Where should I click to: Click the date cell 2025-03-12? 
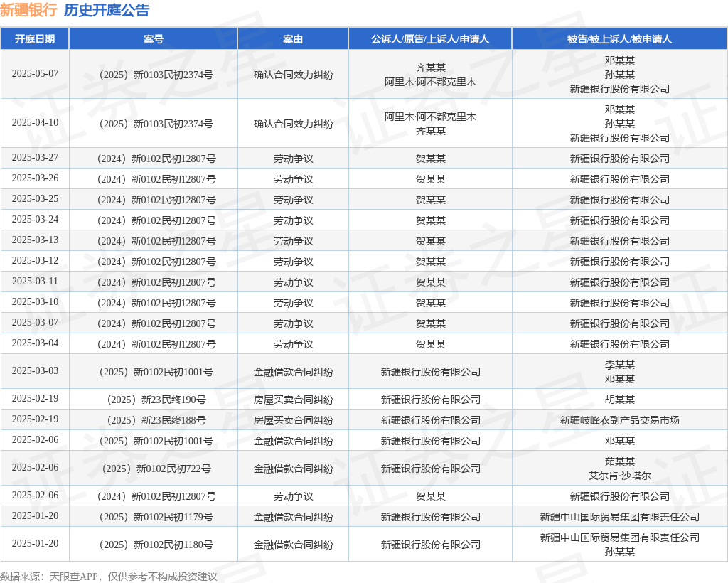(x=36, y=260)
